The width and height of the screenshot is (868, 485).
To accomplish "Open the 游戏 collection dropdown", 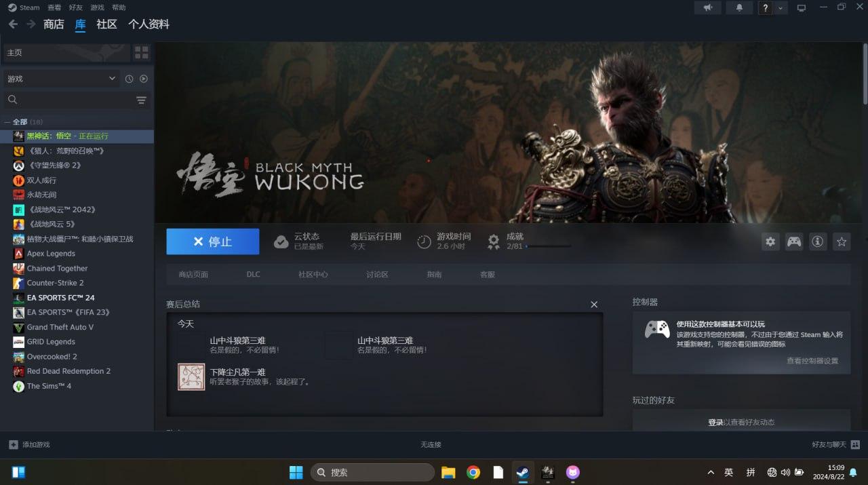I will [x=61, y=78].
